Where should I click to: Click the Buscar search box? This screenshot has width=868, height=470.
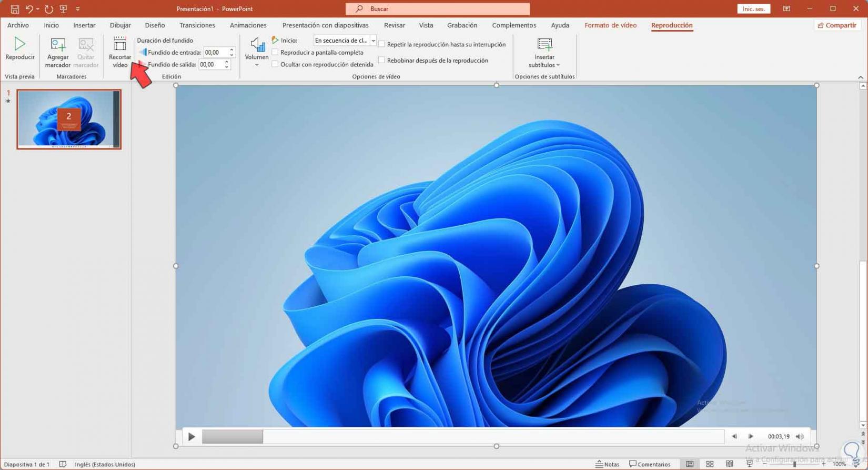point(438,9)
